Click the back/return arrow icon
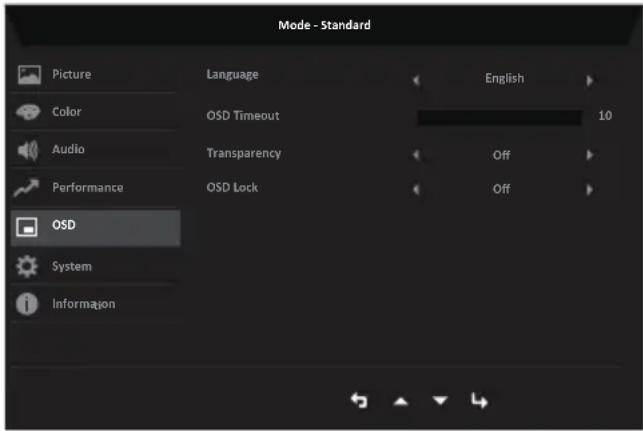The width and height of the screenshot is (643, 431). 359,401
